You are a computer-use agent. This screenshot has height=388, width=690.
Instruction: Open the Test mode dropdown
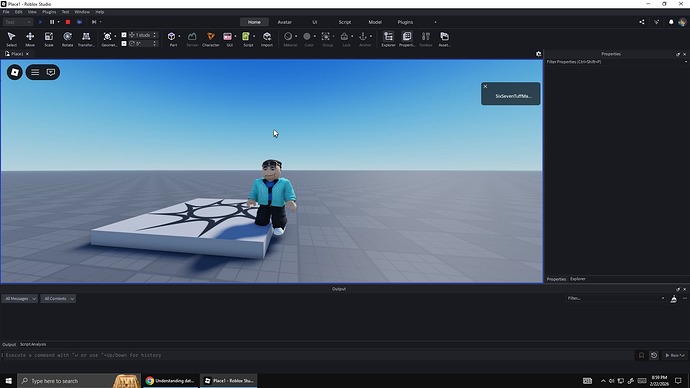pyautogui.click(x=18, y=22)
